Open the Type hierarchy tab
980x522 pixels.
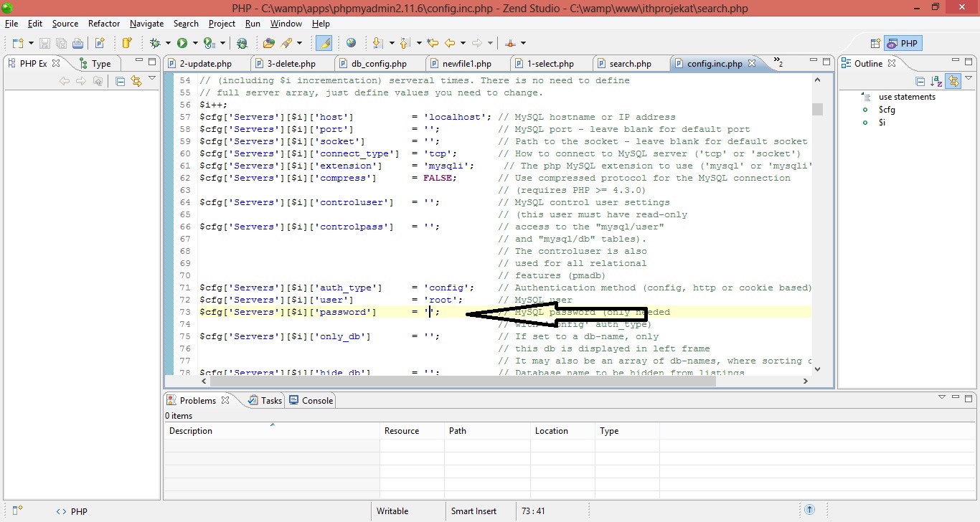click(95, 64)
